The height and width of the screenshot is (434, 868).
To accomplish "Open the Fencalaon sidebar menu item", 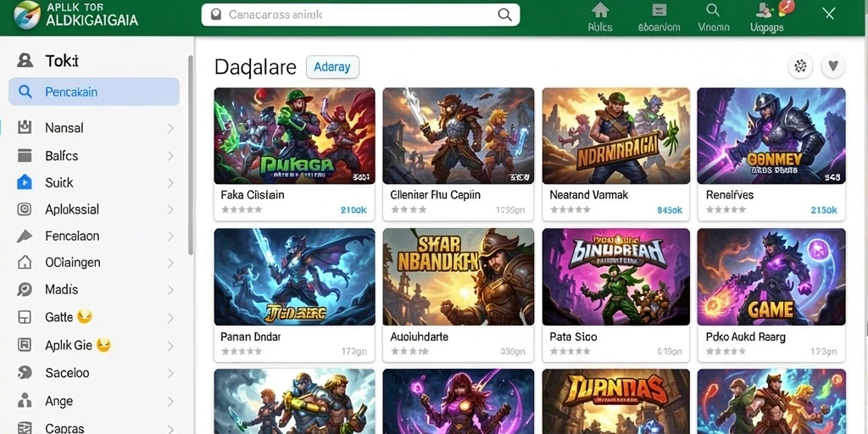I will click(x=95, y=236).
